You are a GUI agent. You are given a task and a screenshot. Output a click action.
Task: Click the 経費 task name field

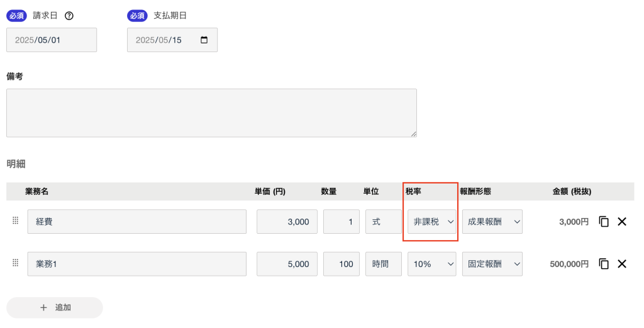tap(136, 222)
